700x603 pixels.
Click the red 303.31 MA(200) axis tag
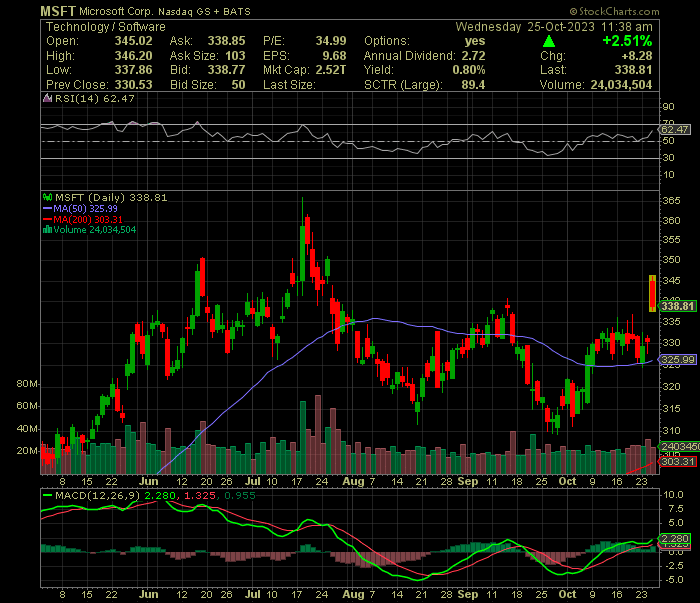pyautogui.click(x=678, y=462)
